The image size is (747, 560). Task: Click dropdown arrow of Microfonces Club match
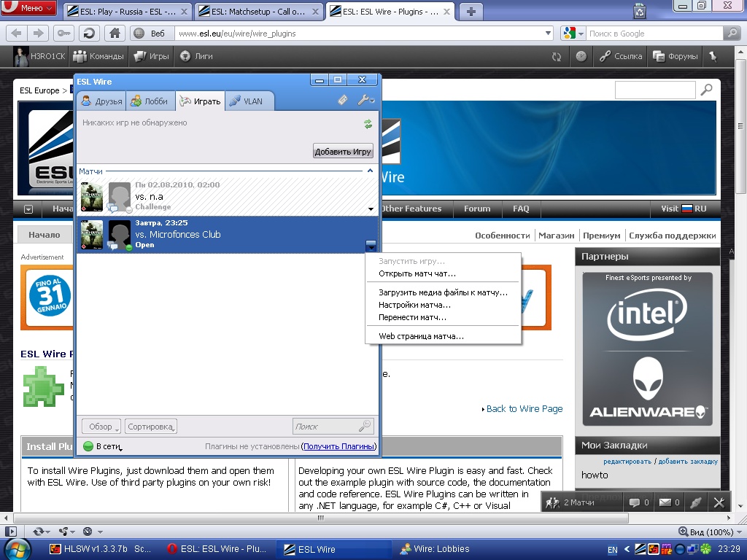[x=371, y=246]
